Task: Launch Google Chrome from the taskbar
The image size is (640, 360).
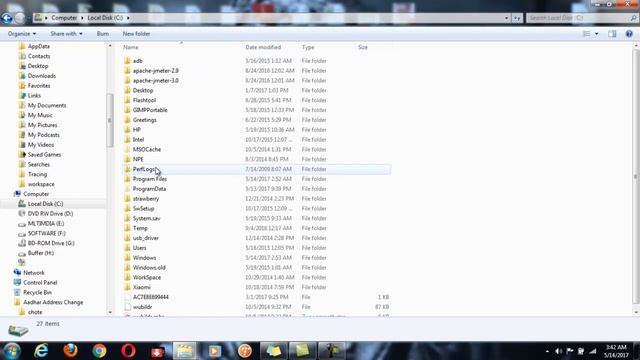Action: [x=99, y=351]
